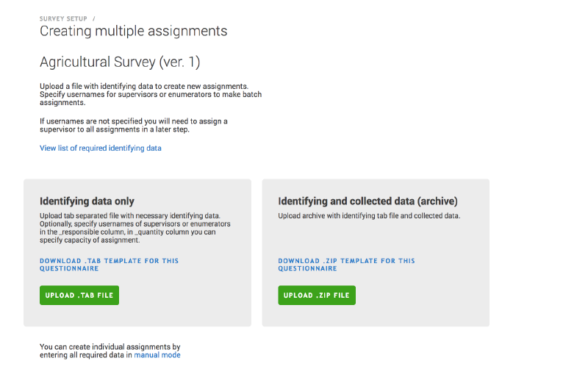Click the Creating multiple assignments heading
The height and width of the screenshot is (369, 588).
pos(133,31)
